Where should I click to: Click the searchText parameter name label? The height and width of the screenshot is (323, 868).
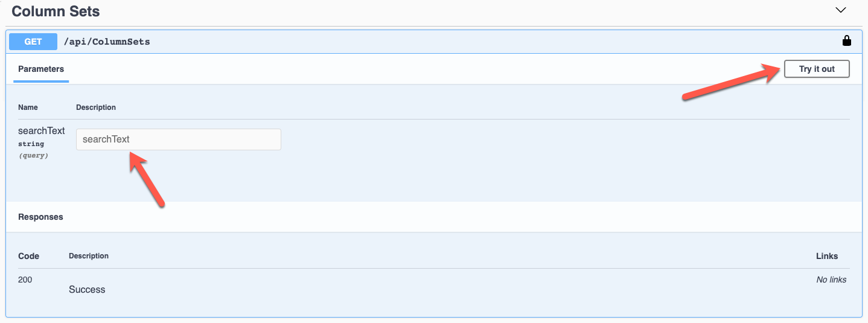click(42, 130)
